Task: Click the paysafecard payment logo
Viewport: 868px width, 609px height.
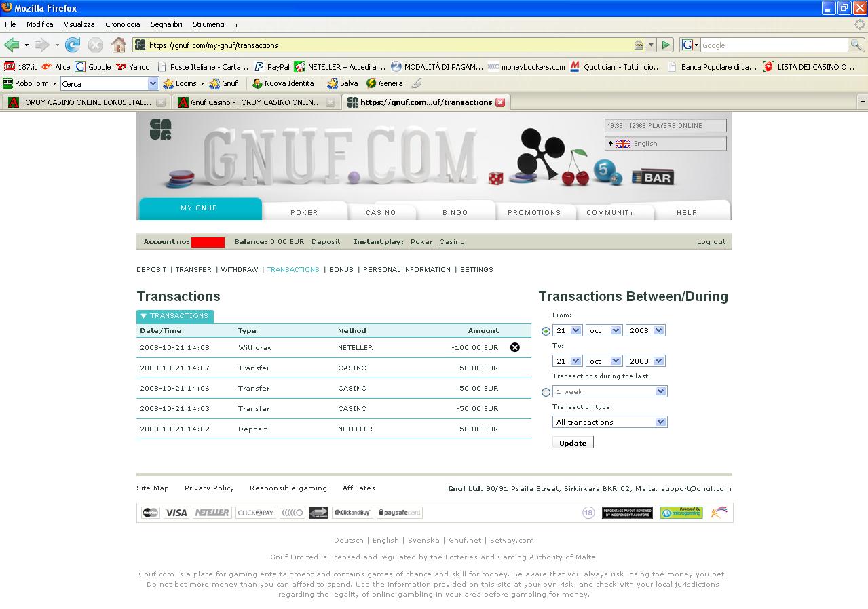Action: pyautogui.click(x=400, y=513)
